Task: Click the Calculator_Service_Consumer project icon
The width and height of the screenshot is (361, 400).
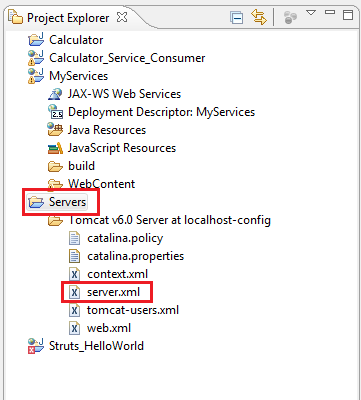Action: [x=36, y=58]
